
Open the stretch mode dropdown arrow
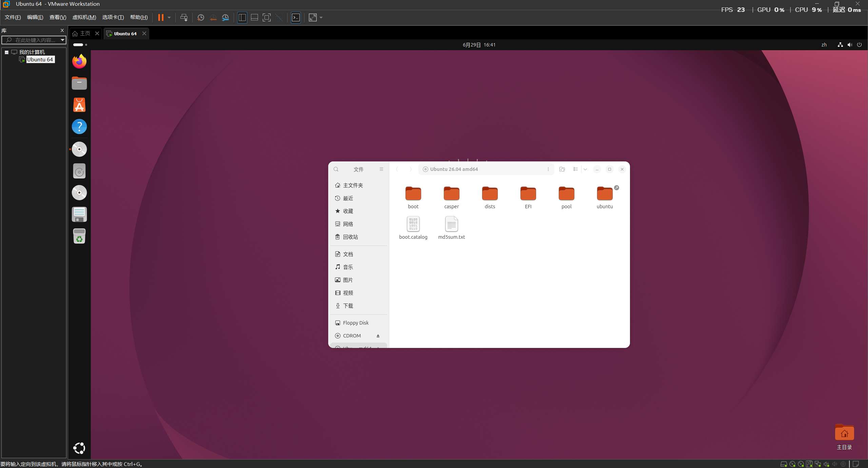pos(321,18)
